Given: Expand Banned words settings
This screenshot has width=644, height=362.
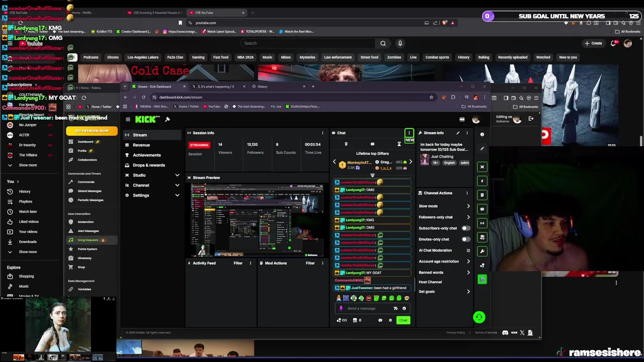Looking at the screenshot, I should [468, 273].
